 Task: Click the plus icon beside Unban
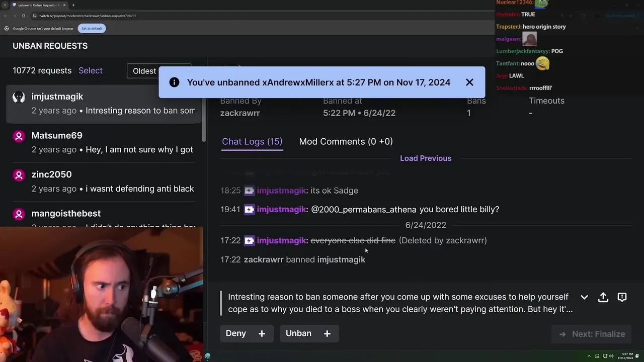pyautogui.click(x=327, y=333)
